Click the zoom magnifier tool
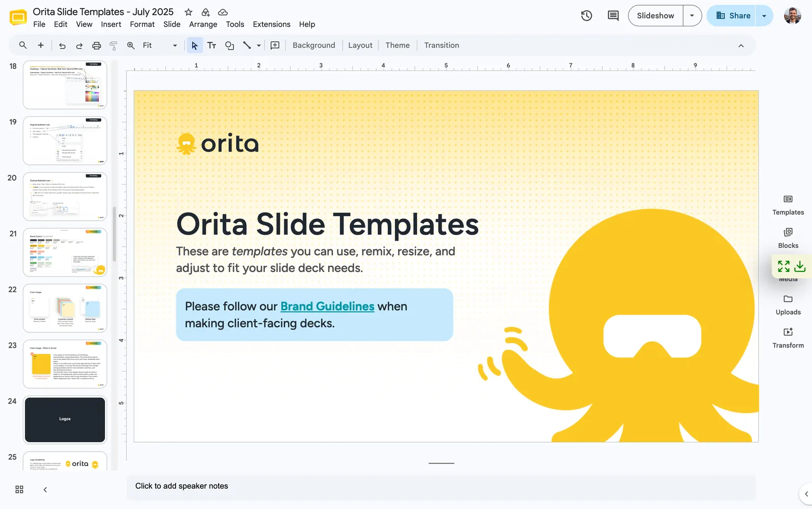This screenshot has height=509, width=812. (131, 45)
